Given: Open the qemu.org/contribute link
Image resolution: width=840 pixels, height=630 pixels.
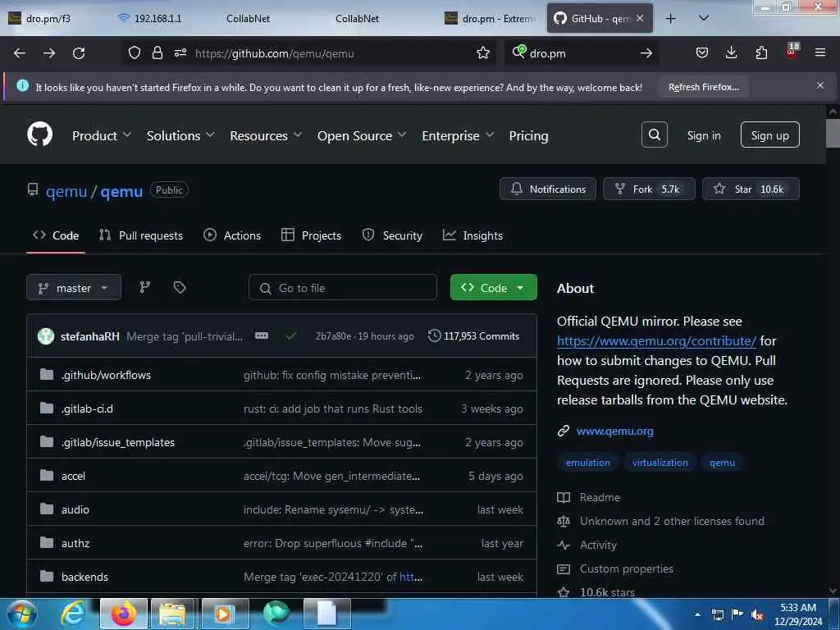Looking at the screenshot, I should pyautogui.click(x=656, y=340).
